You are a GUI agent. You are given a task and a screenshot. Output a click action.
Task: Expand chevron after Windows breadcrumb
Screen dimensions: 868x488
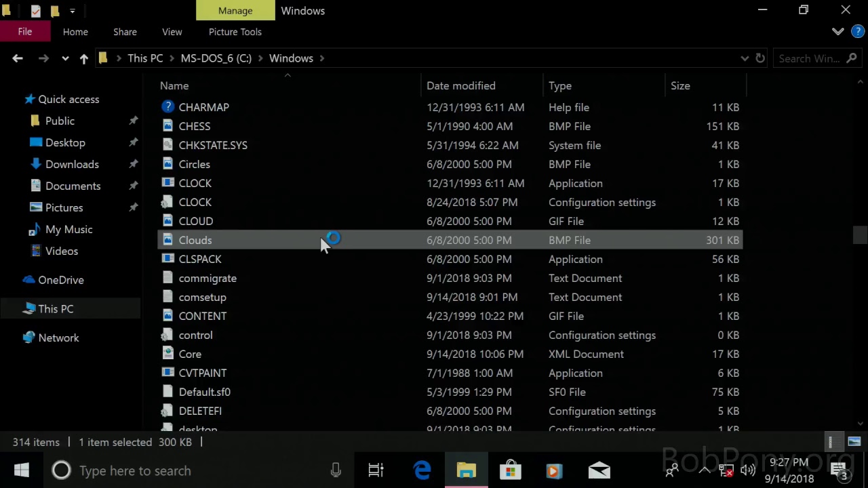pos(322,58)
